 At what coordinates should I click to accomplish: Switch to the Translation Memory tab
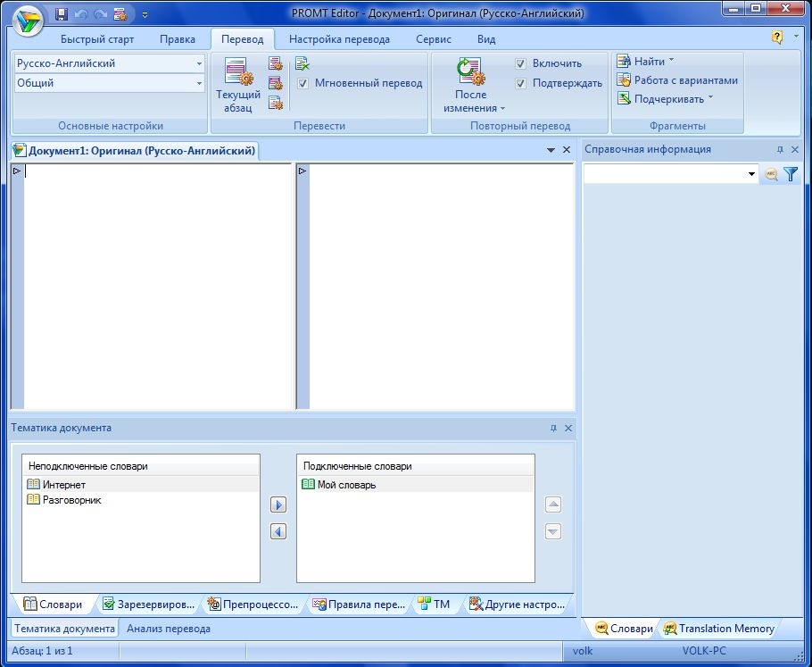(719, 629)
